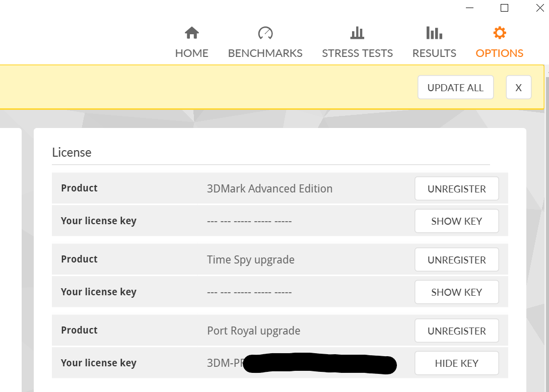Click HIDE KEY for Port Royal upgrade
The height and width of the screenshot is (392, 549).
[x=456, y=363]
